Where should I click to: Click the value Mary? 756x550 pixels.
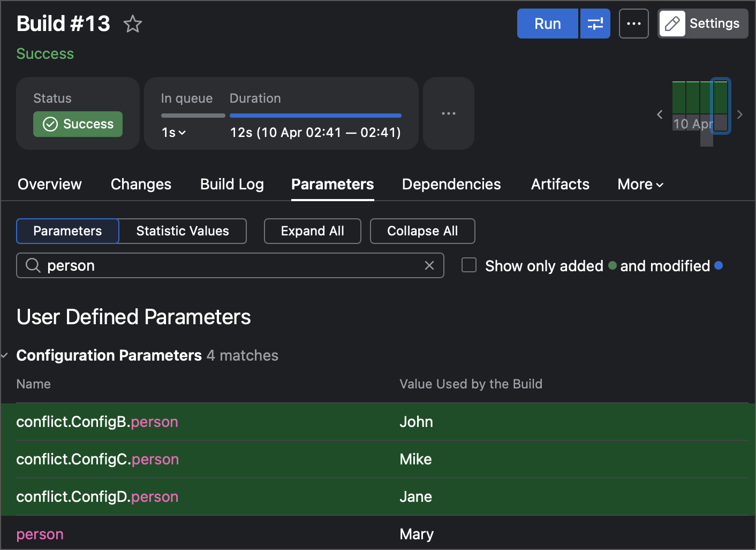pyautogui.click(x=417, y=534)
